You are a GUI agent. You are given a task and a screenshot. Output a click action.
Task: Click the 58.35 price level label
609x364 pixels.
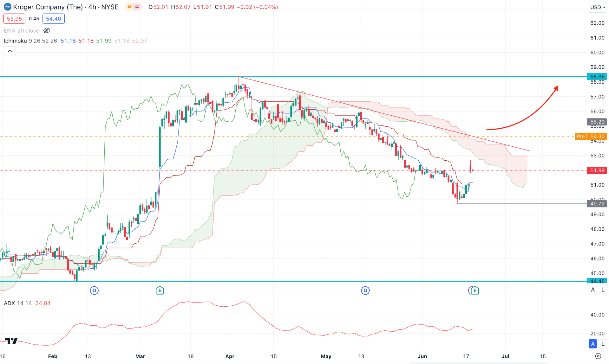(597, 77)
